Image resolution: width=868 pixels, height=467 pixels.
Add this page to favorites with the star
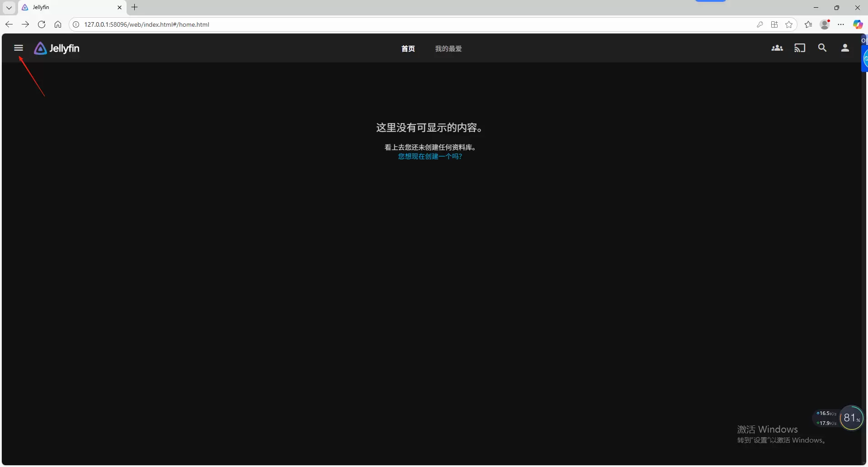(789, 24)
